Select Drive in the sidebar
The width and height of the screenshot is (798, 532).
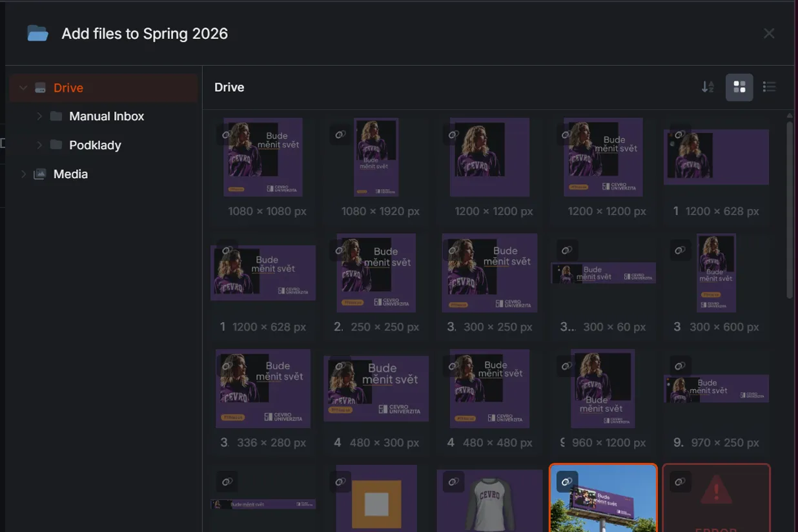click(103, 88)
